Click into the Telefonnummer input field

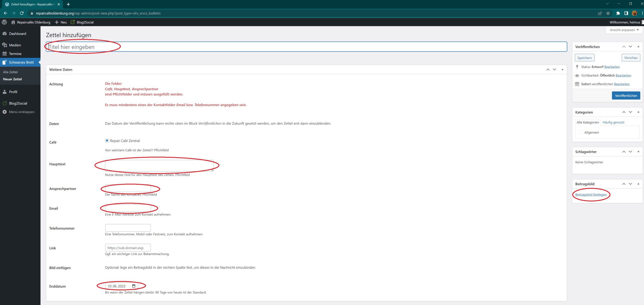pos(128,228)
